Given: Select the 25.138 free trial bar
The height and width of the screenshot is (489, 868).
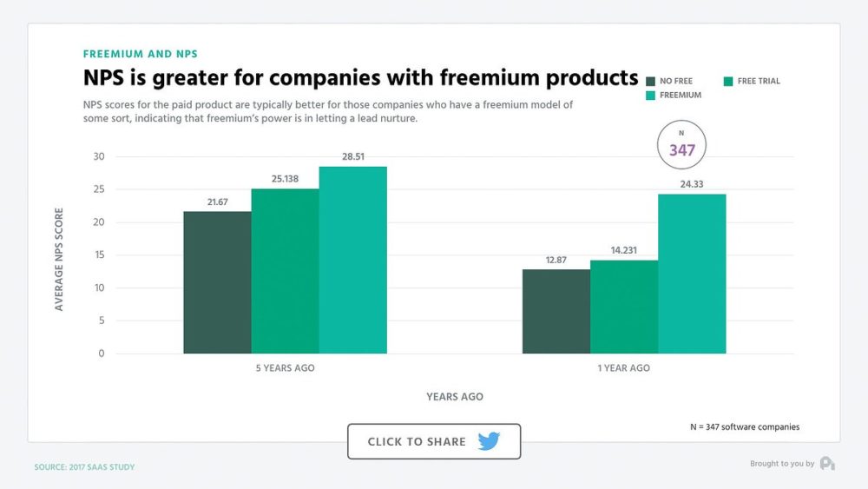Looking at the screenshot, I should pos(285,271).
